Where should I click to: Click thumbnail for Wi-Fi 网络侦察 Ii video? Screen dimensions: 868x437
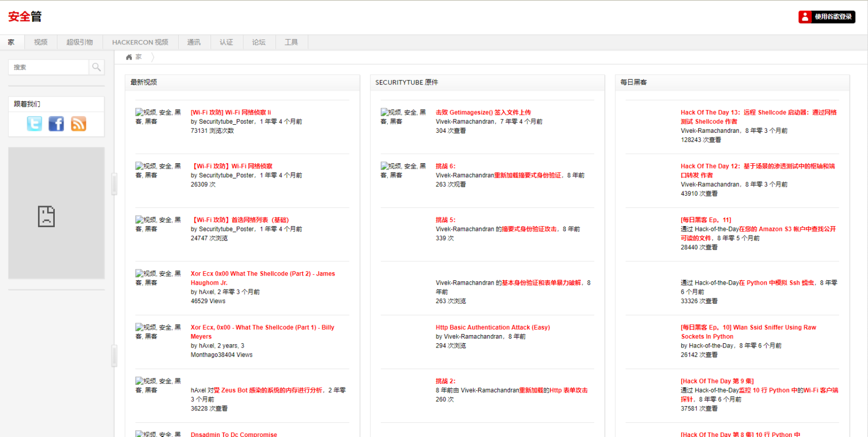(158, 117)
